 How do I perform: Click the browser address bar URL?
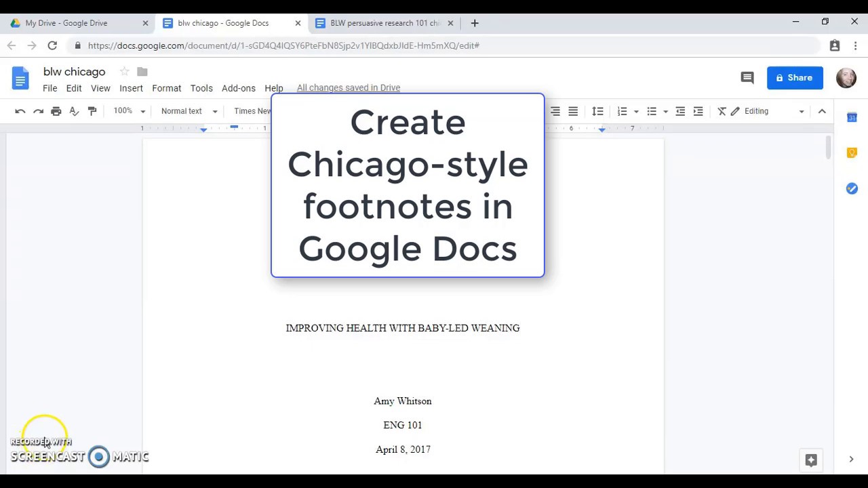coord(283,45)
